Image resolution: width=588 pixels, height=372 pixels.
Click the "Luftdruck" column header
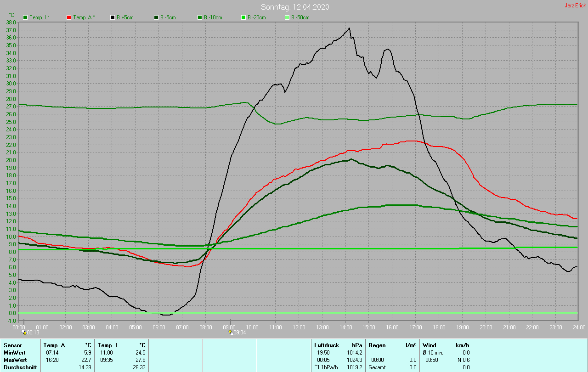point(326,345)
